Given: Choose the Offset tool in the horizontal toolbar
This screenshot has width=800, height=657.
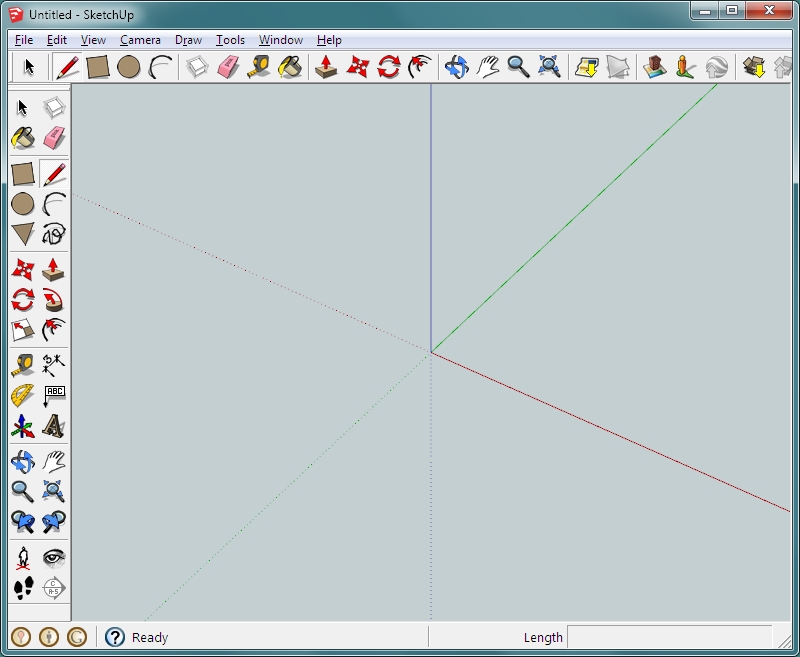Looking at the screenshot, I should click(419, 67).
